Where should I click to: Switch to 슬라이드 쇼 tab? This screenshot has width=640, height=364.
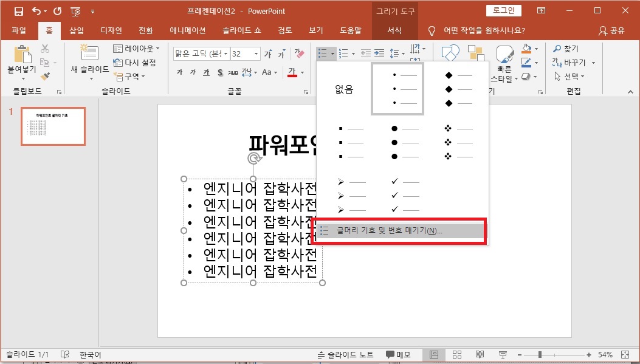click(x=242, y=30)
